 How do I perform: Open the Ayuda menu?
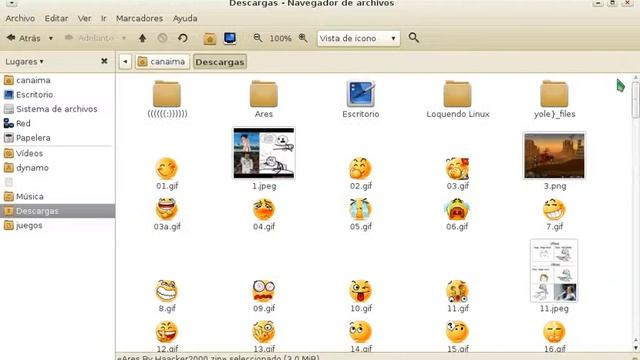coord(185,18)
